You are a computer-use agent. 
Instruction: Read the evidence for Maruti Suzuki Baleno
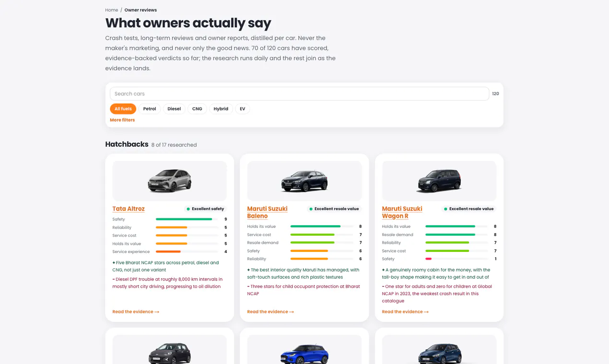[x=270, y=312]
